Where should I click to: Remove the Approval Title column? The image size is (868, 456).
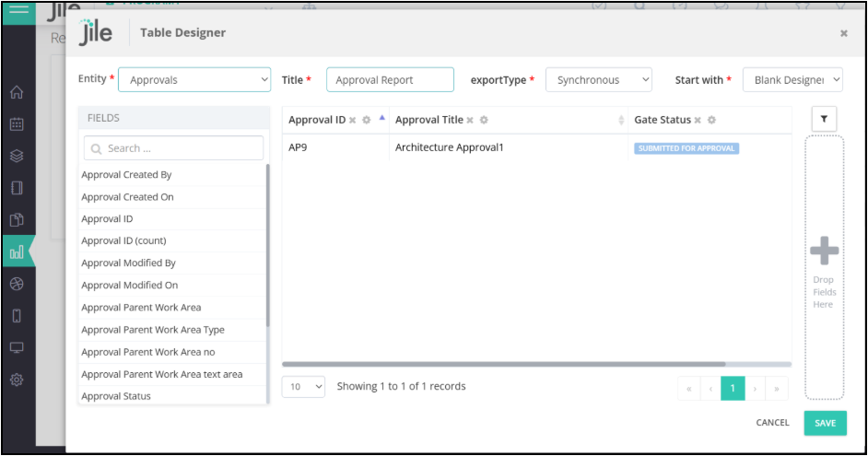pyautogui.click(x=470, y=120)
